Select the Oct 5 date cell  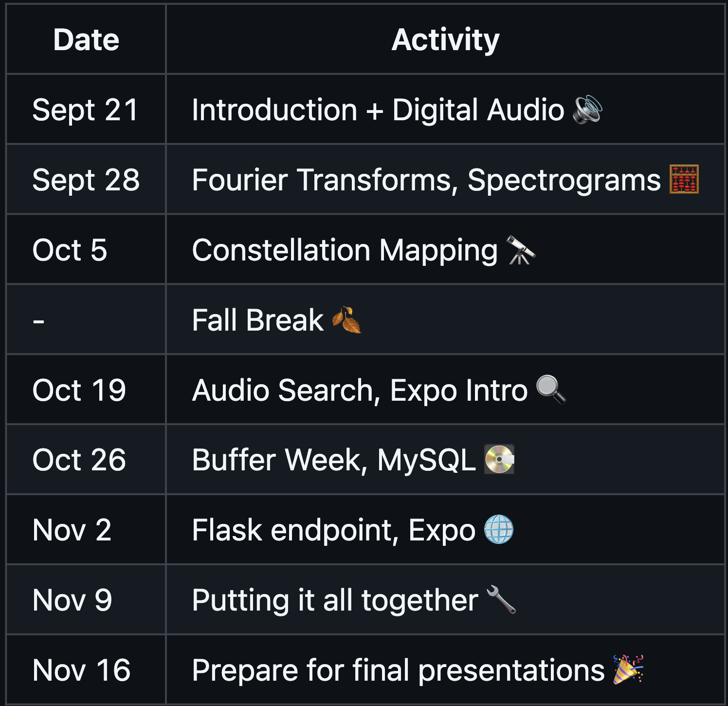[x=70, y=250]
